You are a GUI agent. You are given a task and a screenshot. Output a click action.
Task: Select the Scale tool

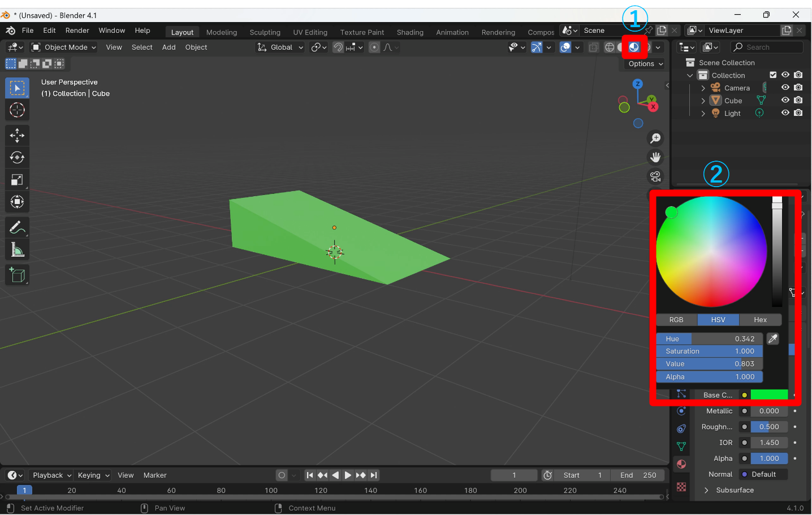[x=17, y=180]
